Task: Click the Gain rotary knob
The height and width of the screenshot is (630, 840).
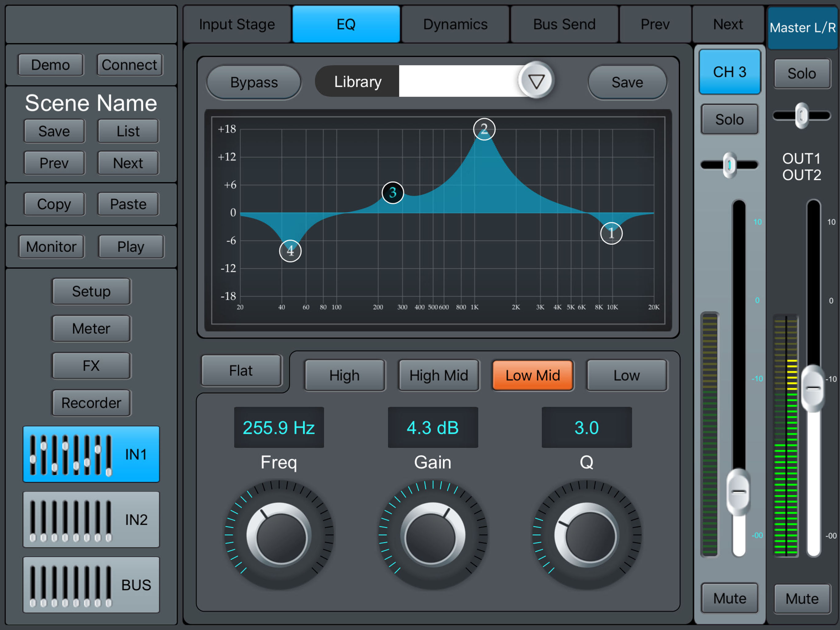Action: pos(433,535)
